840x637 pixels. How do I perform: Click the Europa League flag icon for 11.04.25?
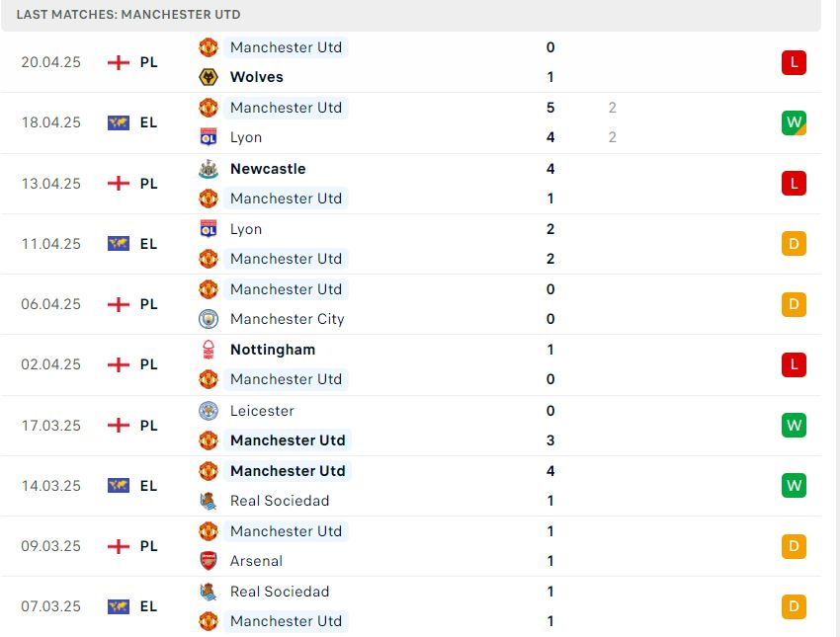(119, 244)
